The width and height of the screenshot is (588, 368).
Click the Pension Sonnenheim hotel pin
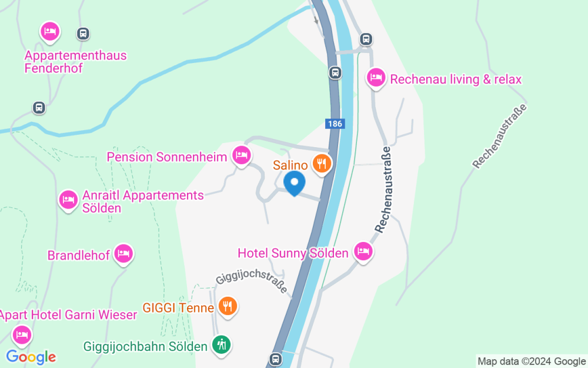click(242, 156)
